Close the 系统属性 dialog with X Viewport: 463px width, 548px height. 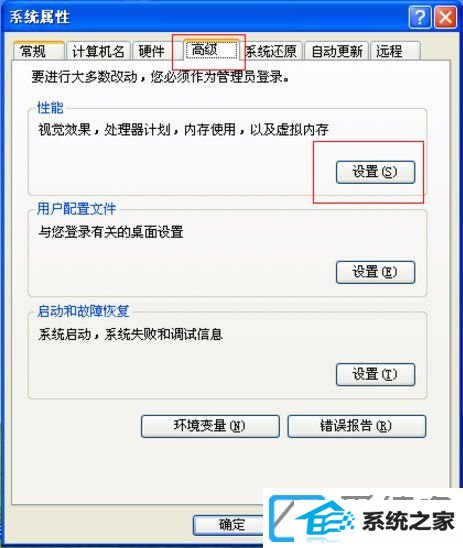[x=445, y=17]
